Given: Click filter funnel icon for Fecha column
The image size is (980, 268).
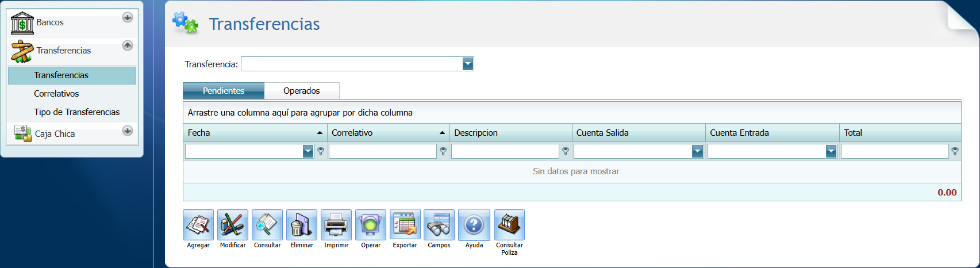Looking at the screenshot, I should point(321,151).
